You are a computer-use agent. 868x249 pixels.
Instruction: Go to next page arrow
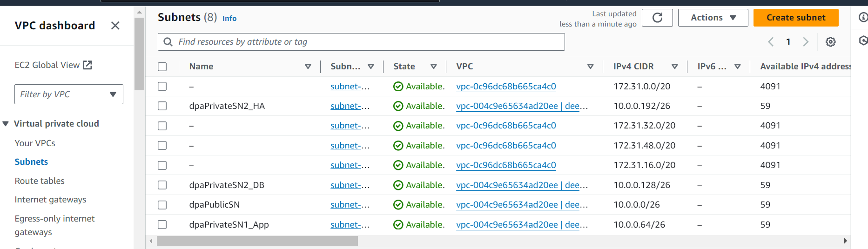tap(806, 42)
